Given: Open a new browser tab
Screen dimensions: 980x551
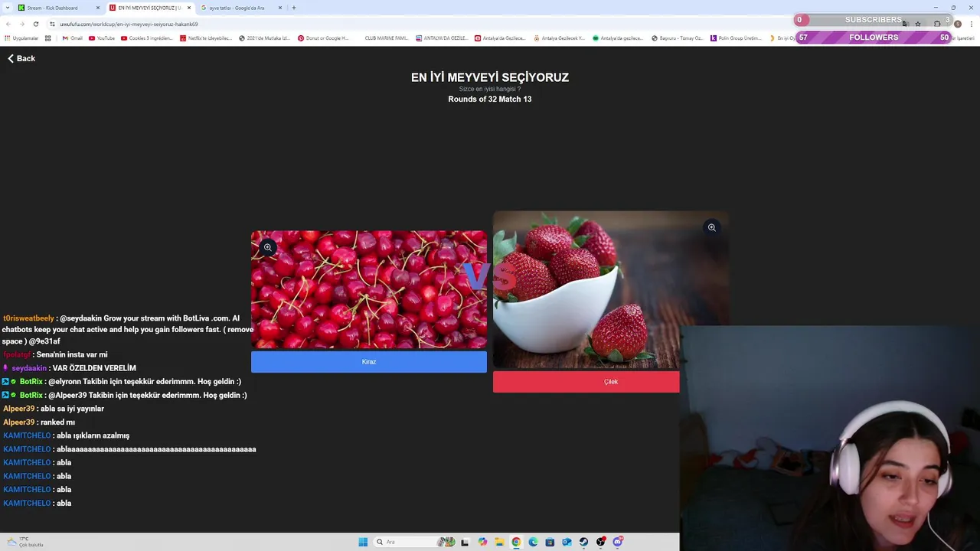Looking at the screenshot, I should [294, 8].
